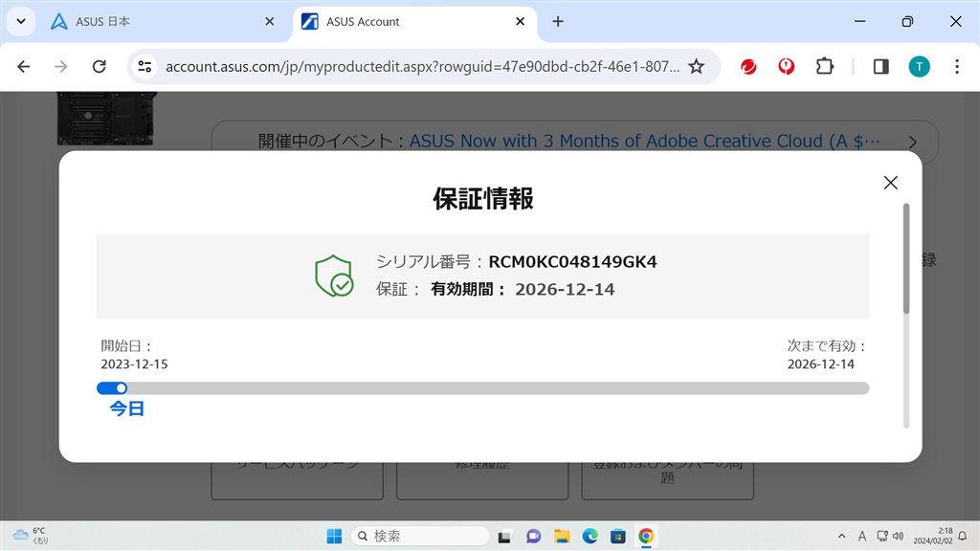Open File Explorer from taskbar

(561, 536)
